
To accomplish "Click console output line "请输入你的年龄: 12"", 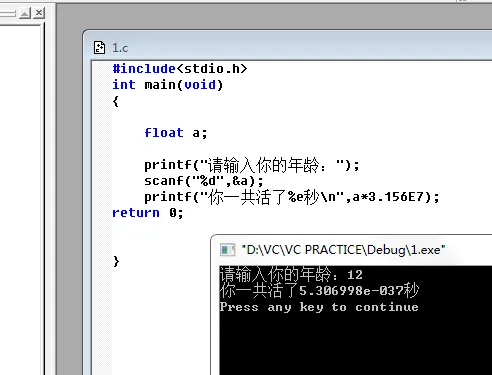I will click(x=291, y=274).
